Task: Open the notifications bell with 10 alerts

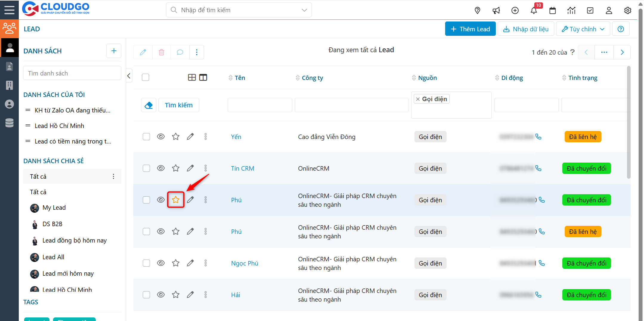Action: coord(534,10)
